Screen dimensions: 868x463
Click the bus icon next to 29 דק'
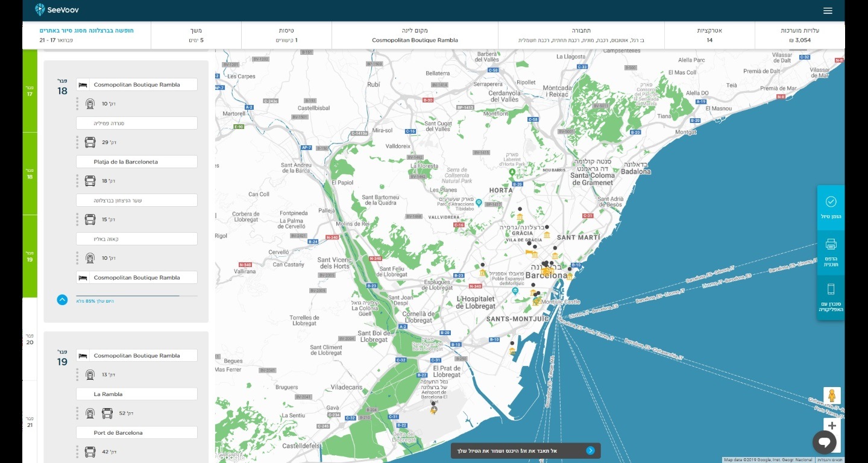click(90, 142)
